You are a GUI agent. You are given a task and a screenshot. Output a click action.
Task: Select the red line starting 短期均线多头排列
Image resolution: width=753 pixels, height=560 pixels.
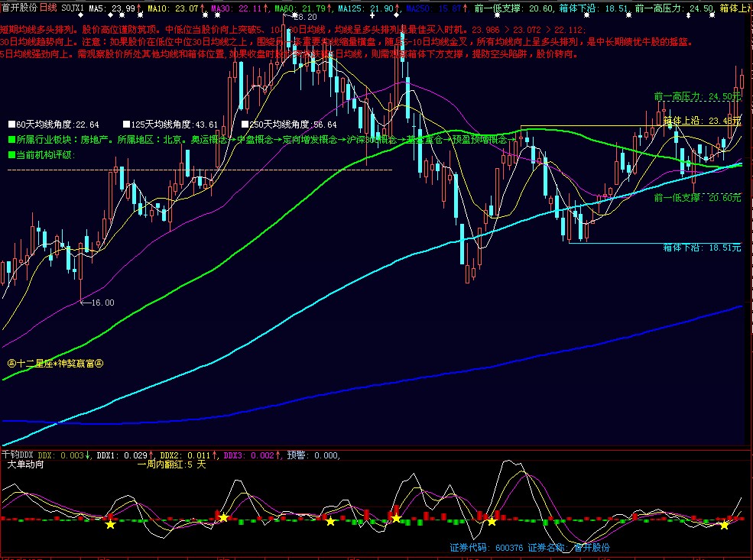click(x=293, y=30)
